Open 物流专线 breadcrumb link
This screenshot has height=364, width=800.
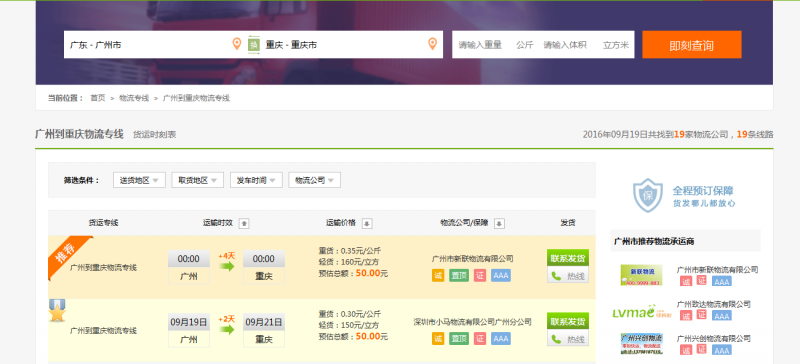[x=134, y=98]
